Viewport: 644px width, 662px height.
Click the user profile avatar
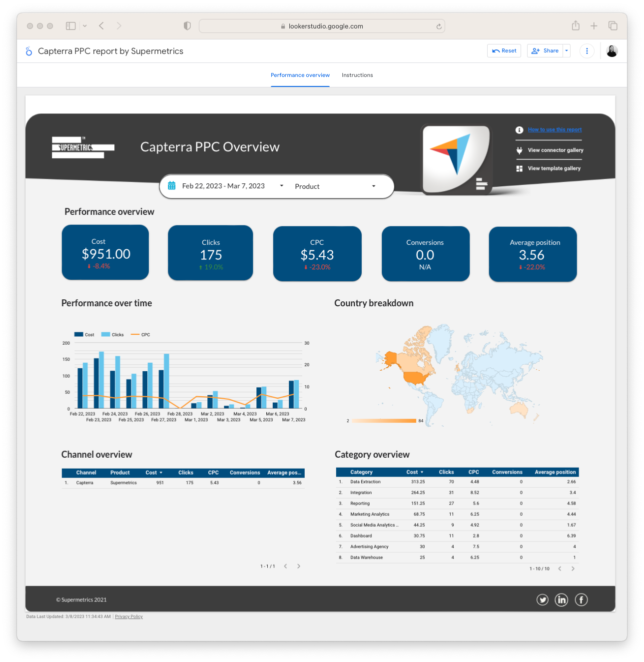pyautogui.click(x=612, y=51)
